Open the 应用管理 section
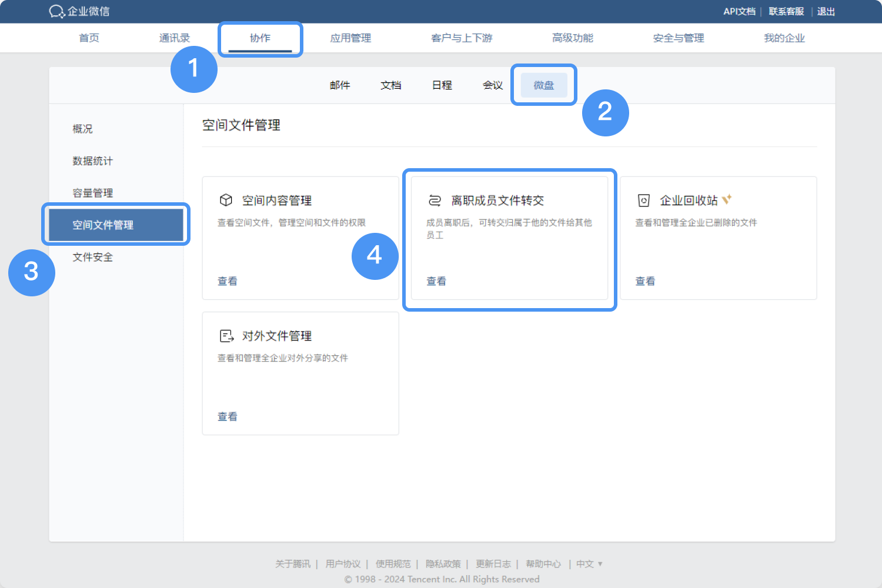This screenshot has width=882, height=588. coord(351,38)
